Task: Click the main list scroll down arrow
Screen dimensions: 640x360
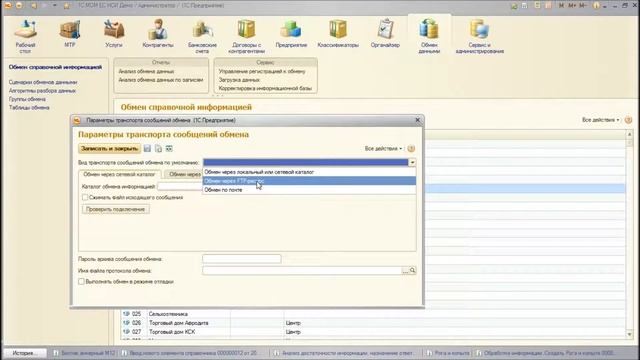Action: click(629, 334)
